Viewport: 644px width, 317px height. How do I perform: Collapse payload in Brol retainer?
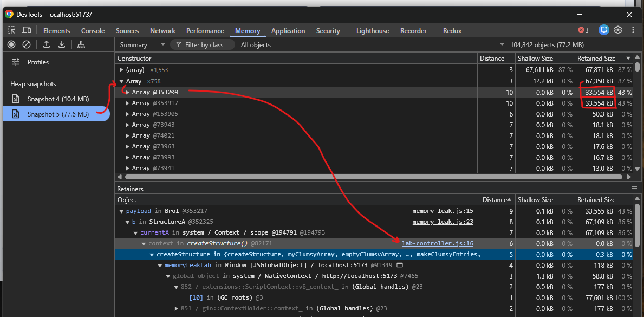click(121, 211)
